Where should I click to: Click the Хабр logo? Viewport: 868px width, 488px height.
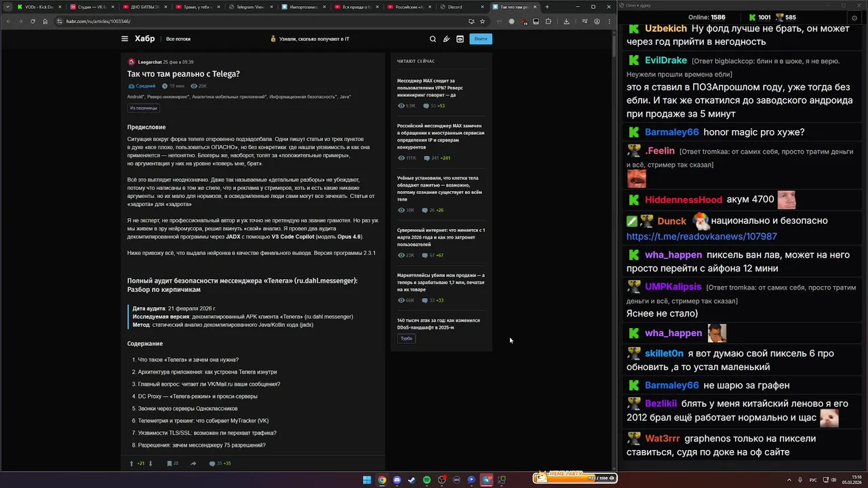pyautogui.click(x=144, y=39)
